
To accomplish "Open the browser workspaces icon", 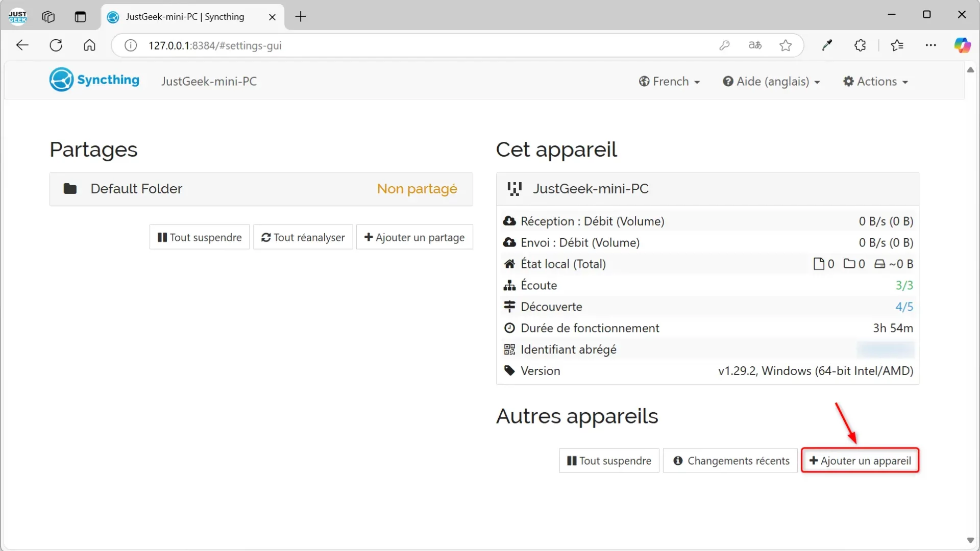I will [48, 17].
